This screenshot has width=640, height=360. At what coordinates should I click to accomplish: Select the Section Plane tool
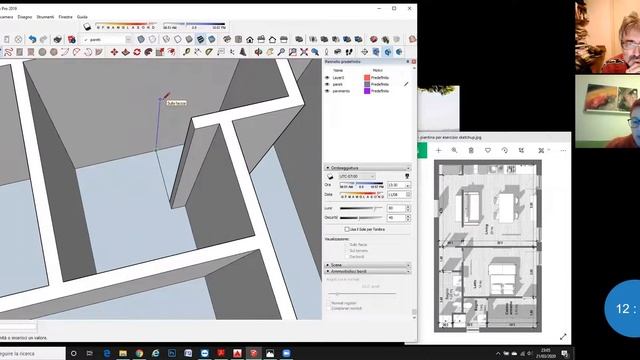pos(365,52)
